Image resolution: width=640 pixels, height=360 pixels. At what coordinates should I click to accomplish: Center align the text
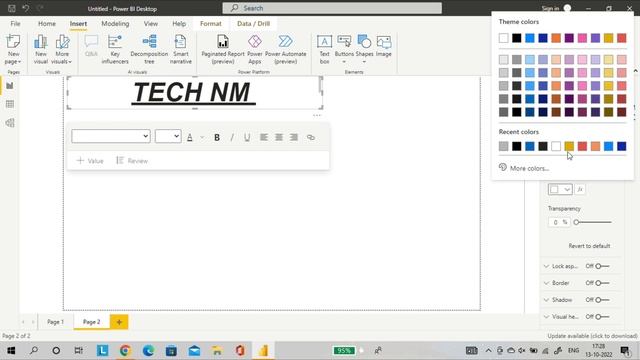(279, 137)
